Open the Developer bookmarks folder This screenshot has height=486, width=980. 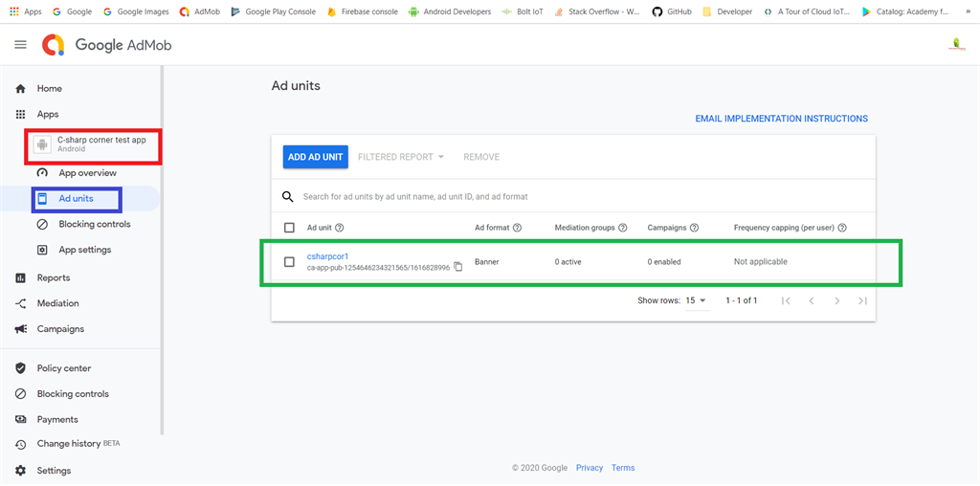(727, 11)
